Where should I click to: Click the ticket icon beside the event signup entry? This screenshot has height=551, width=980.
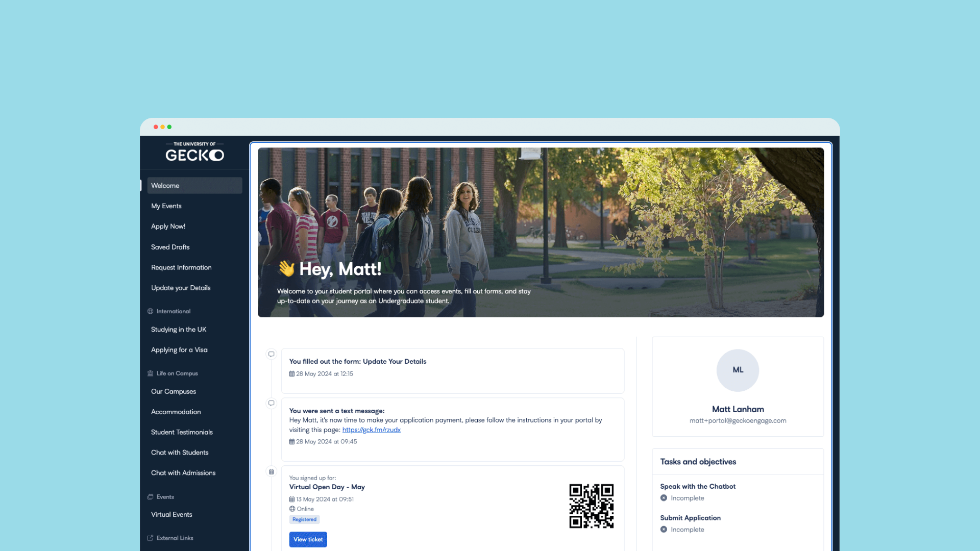(x=272, y=472)
